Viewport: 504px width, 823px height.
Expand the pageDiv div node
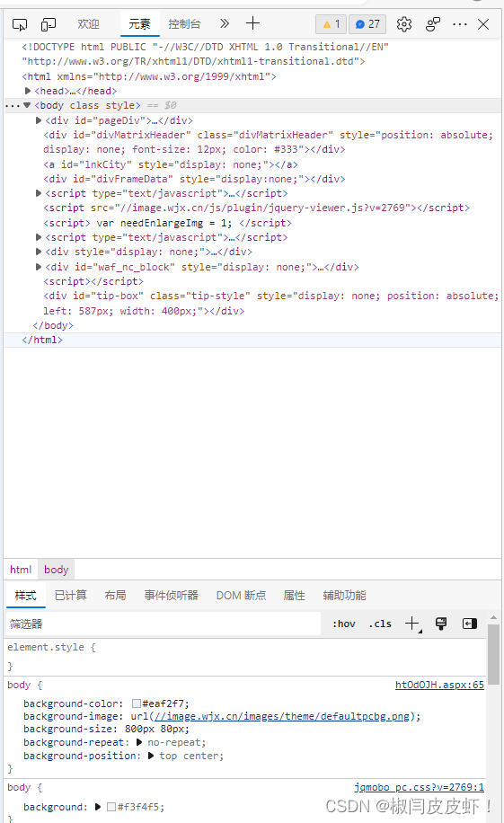pos(39,120)
